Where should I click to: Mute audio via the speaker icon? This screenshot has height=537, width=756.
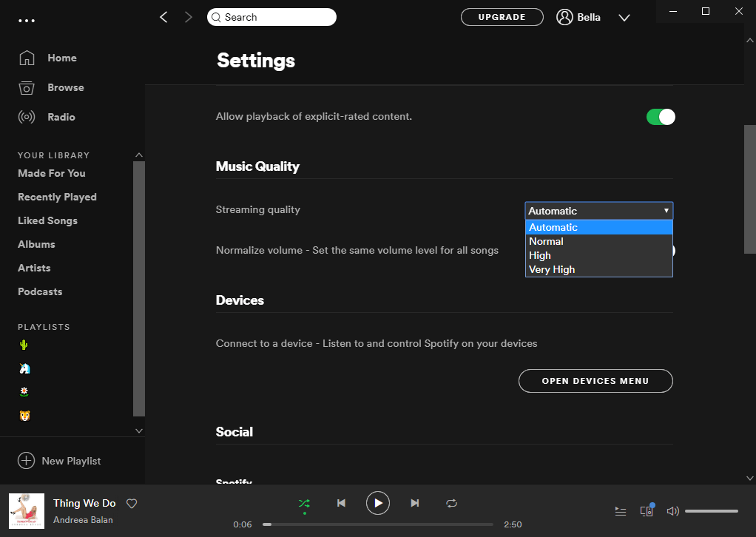[x=672, y=510]
